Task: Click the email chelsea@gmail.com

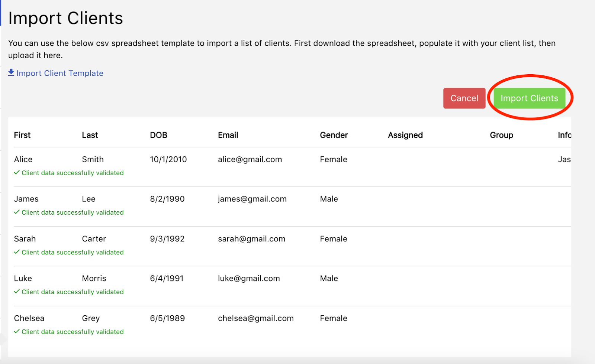Action: point(255,318)
